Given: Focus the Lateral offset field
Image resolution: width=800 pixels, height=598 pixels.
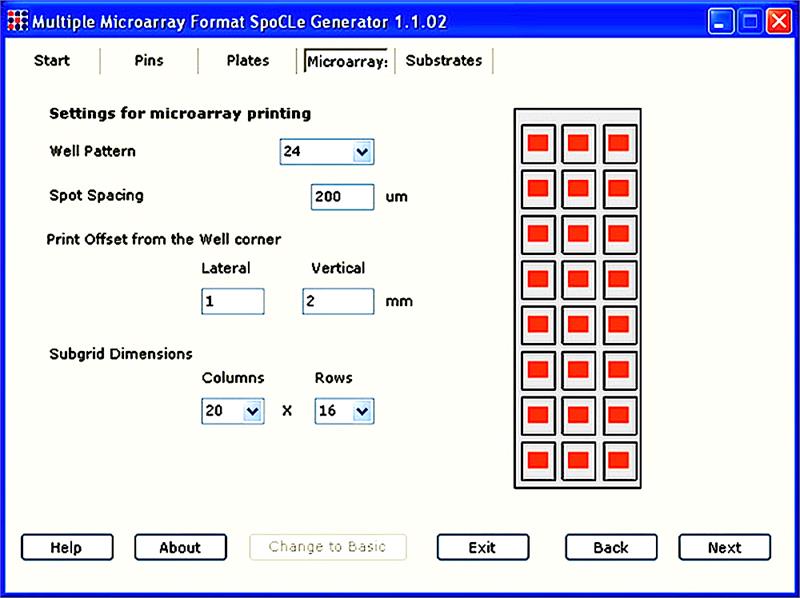Looking at the screenshot, I should coord(233,301).
